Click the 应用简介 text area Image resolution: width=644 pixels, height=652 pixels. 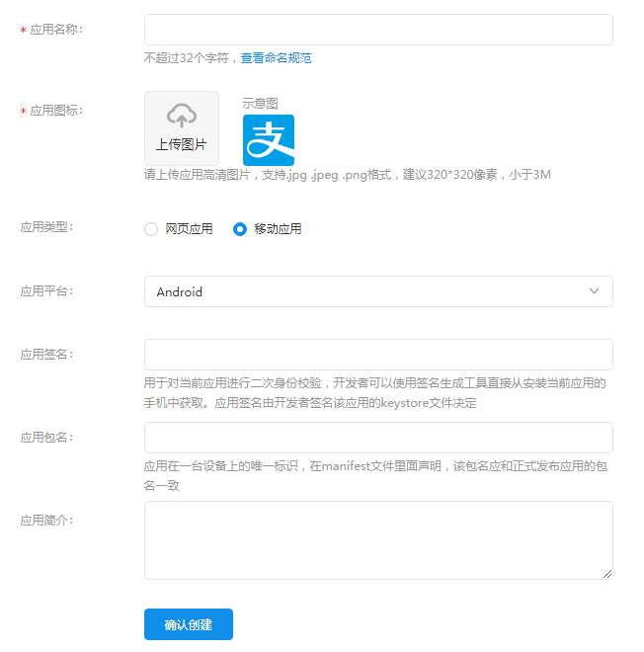coord(378,540)
